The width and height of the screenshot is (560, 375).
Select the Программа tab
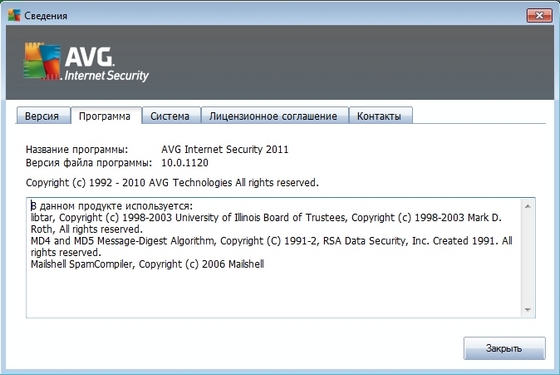pyautogui.click(x=105, y=116)
